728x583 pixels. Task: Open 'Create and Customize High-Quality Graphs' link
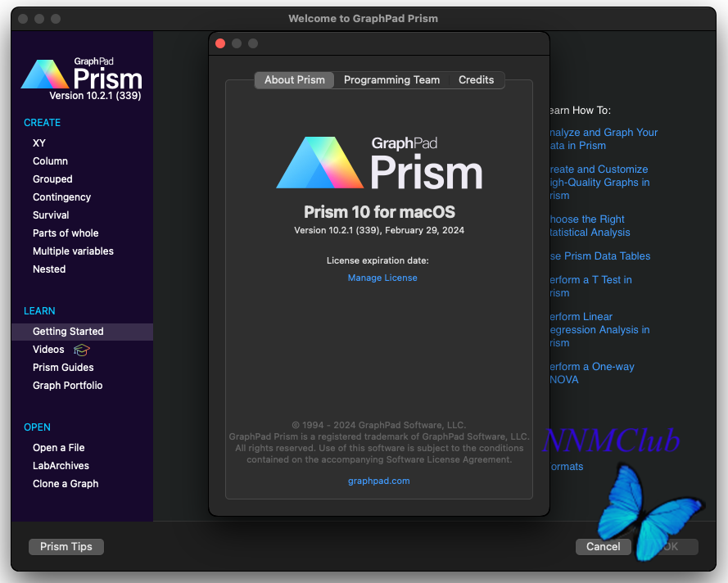point(599,183)
